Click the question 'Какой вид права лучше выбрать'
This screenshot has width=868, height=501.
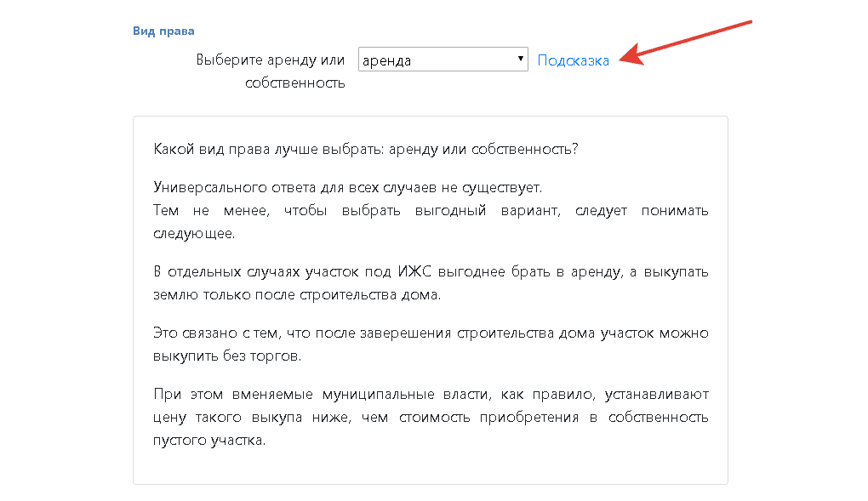point(366,149)
